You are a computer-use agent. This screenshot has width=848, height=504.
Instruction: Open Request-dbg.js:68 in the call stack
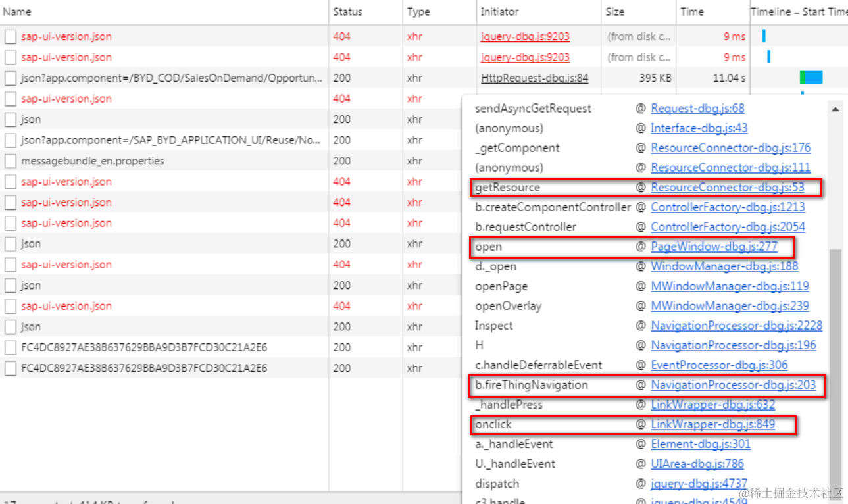coord(697,109)
